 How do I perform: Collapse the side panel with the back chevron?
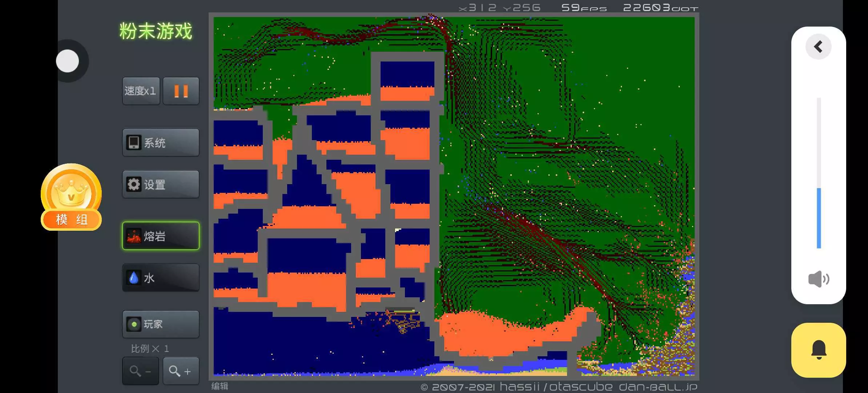818,47
